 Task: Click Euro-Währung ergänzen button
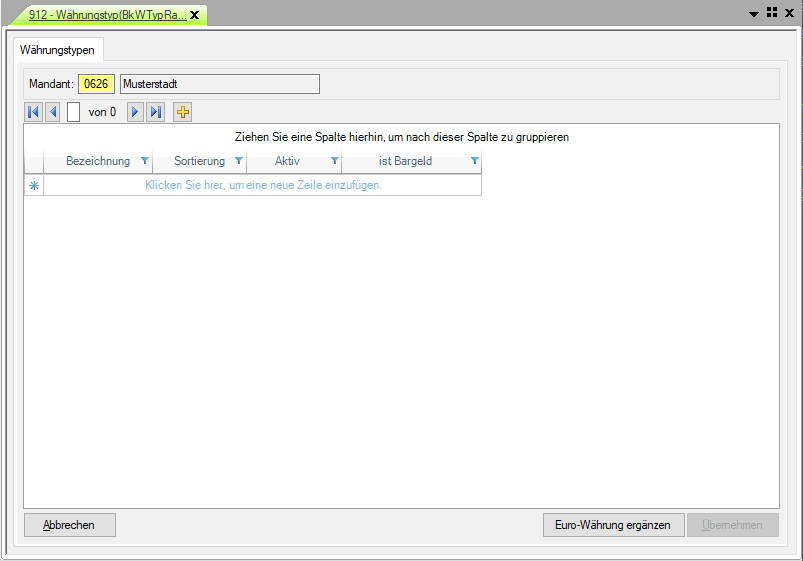click(x=613, y=525)
